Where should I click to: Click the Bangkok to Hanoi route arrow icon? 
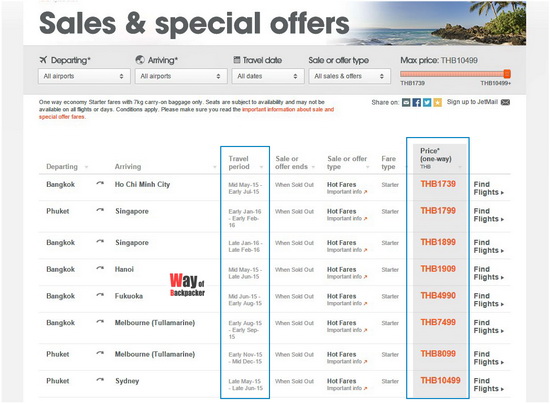[100, 269]
